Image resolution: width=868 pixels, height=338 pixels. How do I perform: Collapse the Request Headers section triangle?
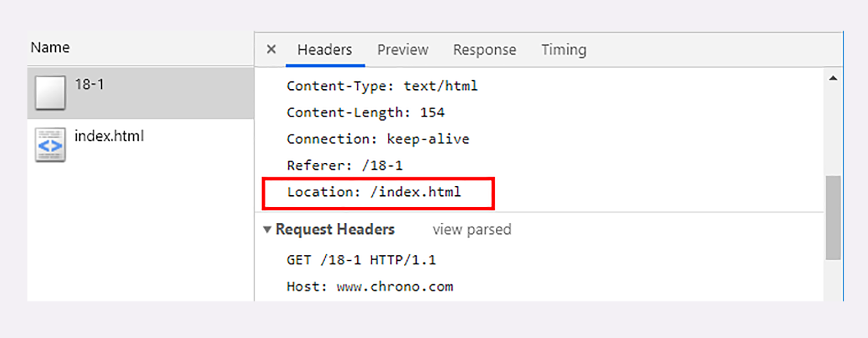(x=267, y=229)
